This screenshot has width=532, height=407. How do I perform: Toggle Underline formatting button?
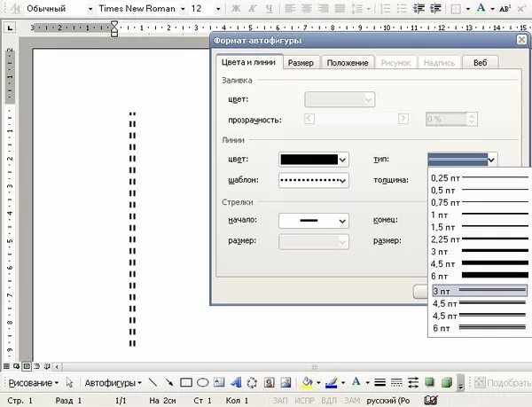[269, 9]
